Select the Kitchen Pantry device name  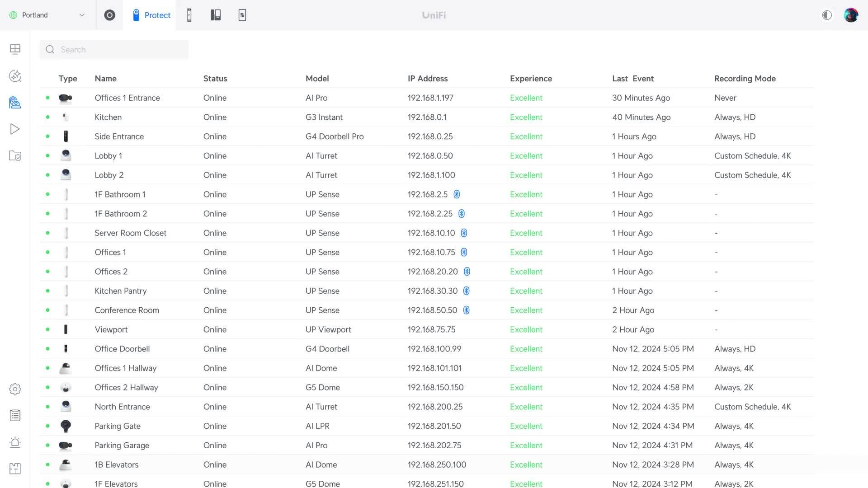[121, 291]
